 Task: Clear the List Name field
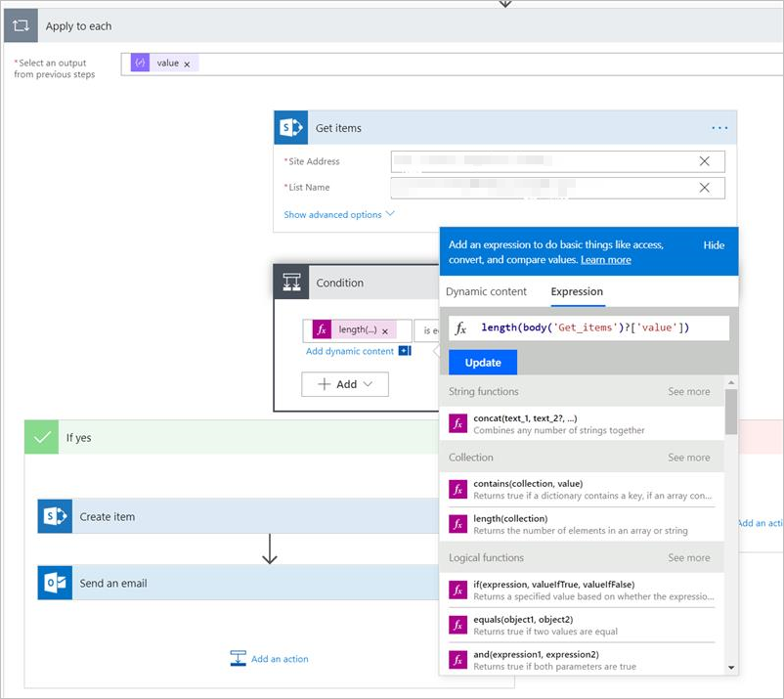click(x=705, y=188)
